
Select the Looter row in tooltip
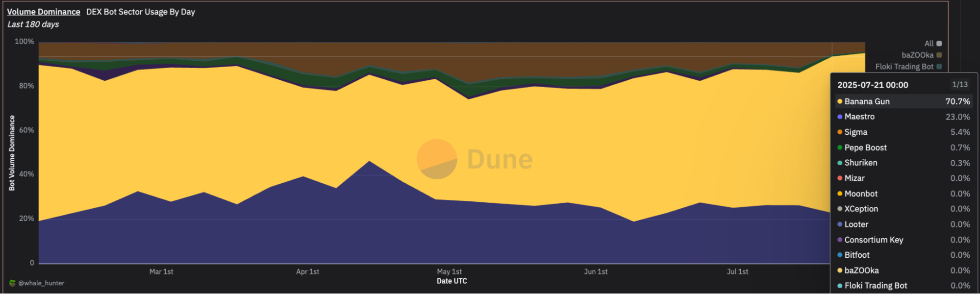pyautogui.click(x=904, y=224)
